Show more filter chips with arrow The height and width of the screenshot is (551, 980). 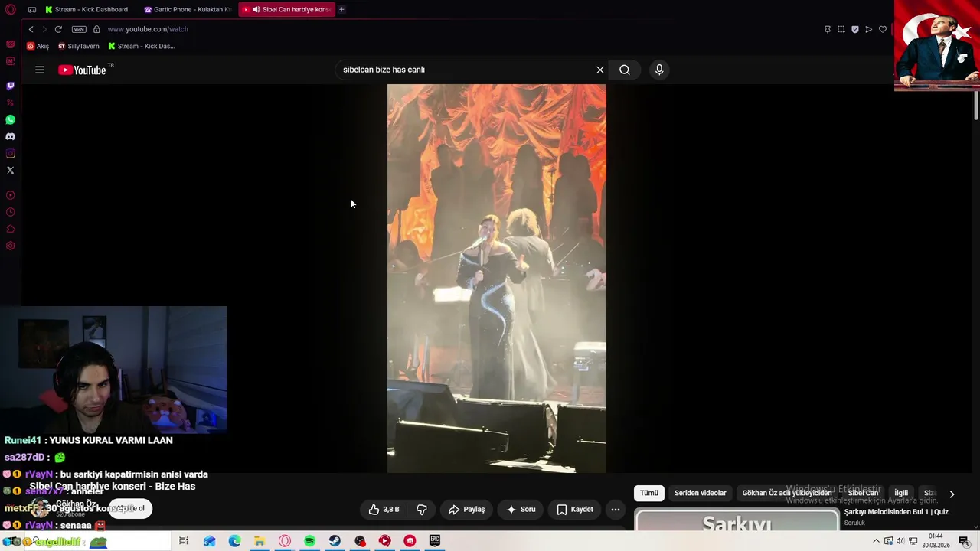pyautogui.click(x=952, y=494)
